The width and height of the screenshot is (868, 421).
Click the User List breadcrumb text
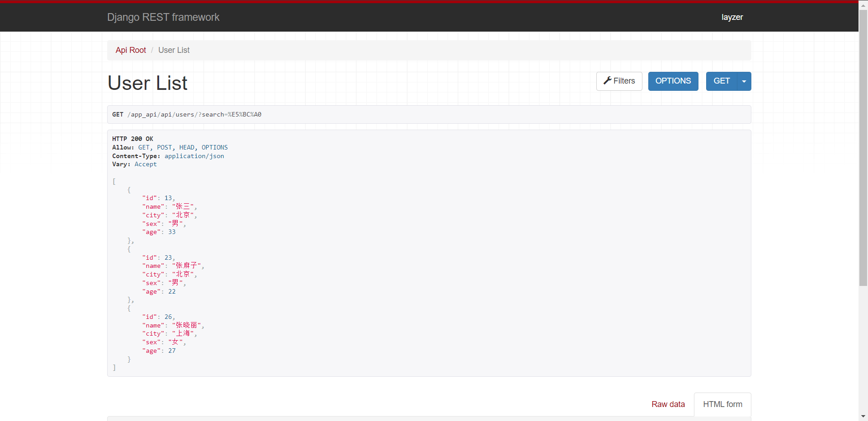tap(174, 50)
